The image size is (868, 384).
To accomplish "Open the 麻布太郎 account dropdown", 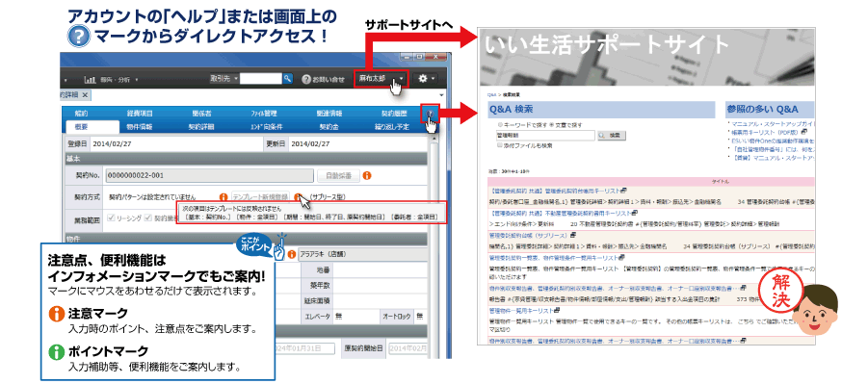I will coord(381,79).
